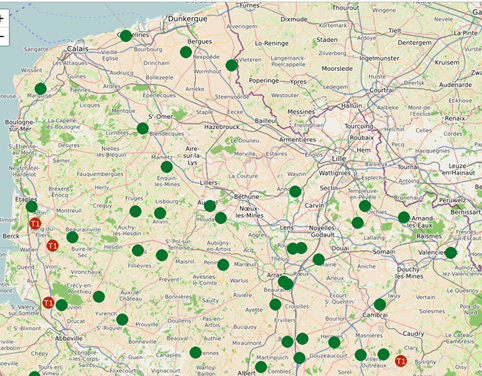Click the zoom out minus button
This screenshot has height=376, width=482.
click(2, 36)
